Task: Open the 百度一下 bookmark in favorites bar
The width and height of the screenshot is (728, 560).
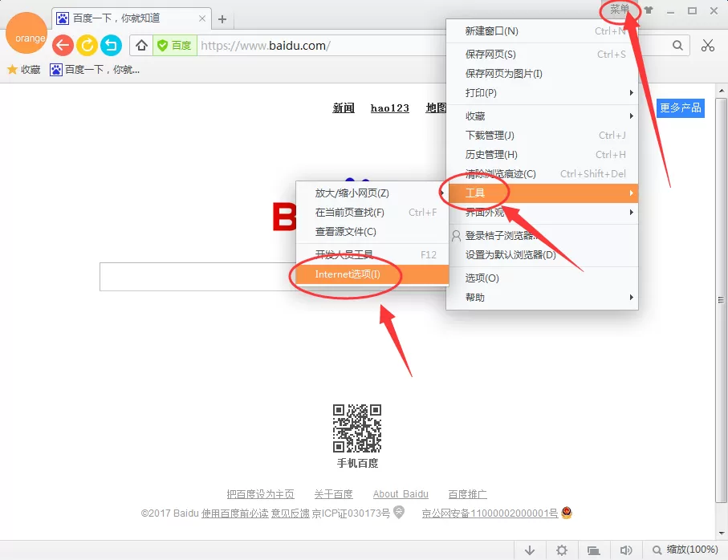Action: pyautogui.click(x=95, y=70)
